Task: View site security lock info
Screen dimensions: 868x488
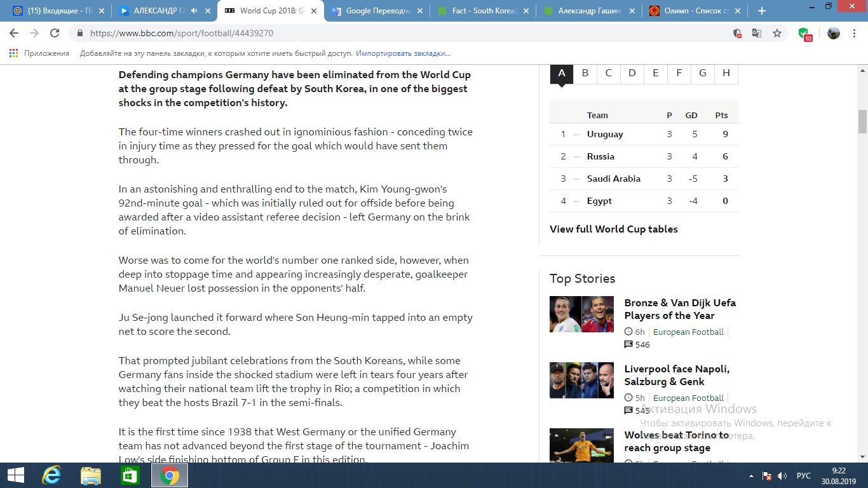Action: (80, 33)
